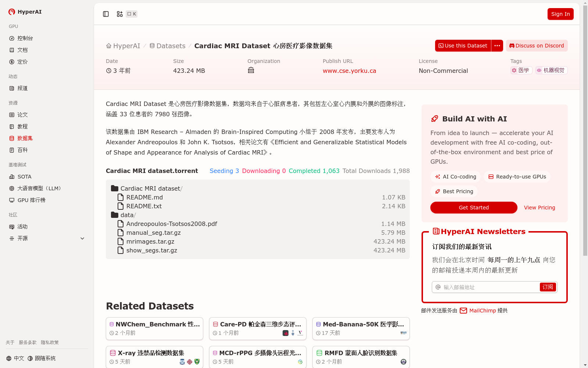The height and width of the screenshot is (368, 588).
Task: Click Cardiac MRI dataset folder icon
Action: pos(115,188)
